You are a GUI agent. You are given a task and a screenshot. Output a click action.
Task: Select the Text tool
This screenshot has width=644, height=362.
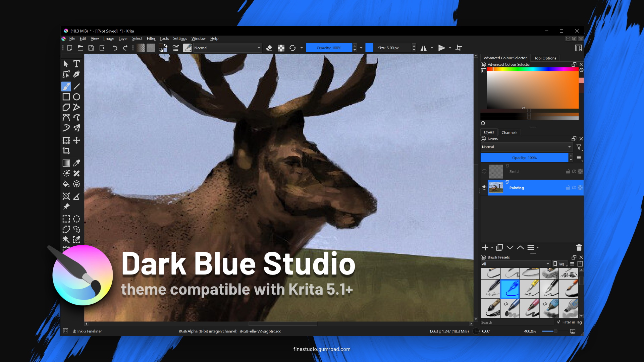coord(76,64)
